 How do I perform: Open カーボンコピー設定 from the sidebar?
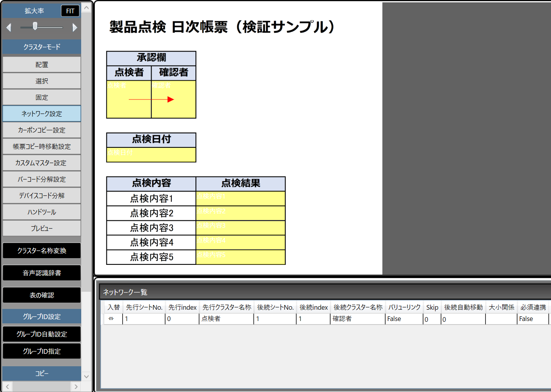[42, 130]
